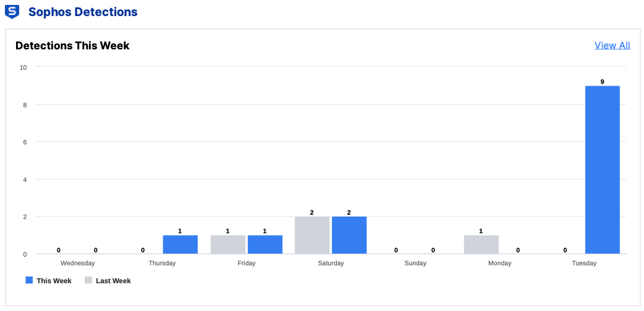Click the Wednesday axis label
This screenshot has height=311, width=644.
[x=78, y=263]
